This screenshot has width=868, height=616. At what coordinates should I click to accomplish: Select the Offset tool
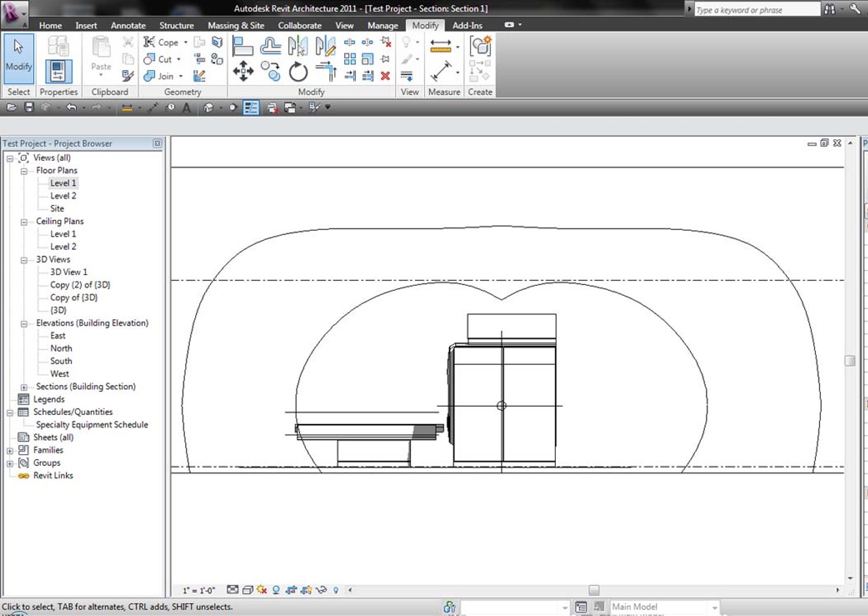click(x=271, y=46)
